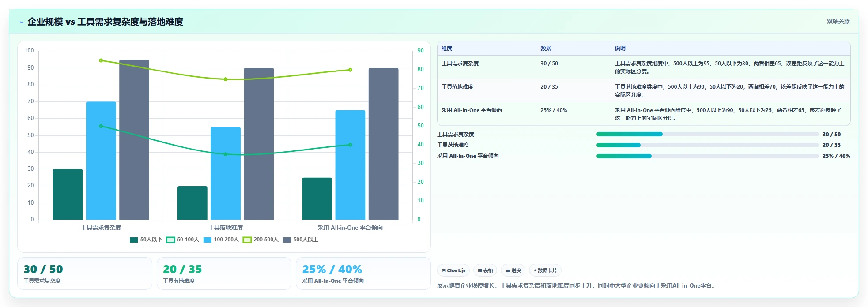Click the summary sentence 展示随着企业规模增长
The height and width of the screenshot is (307, 868).
point(576,285)
